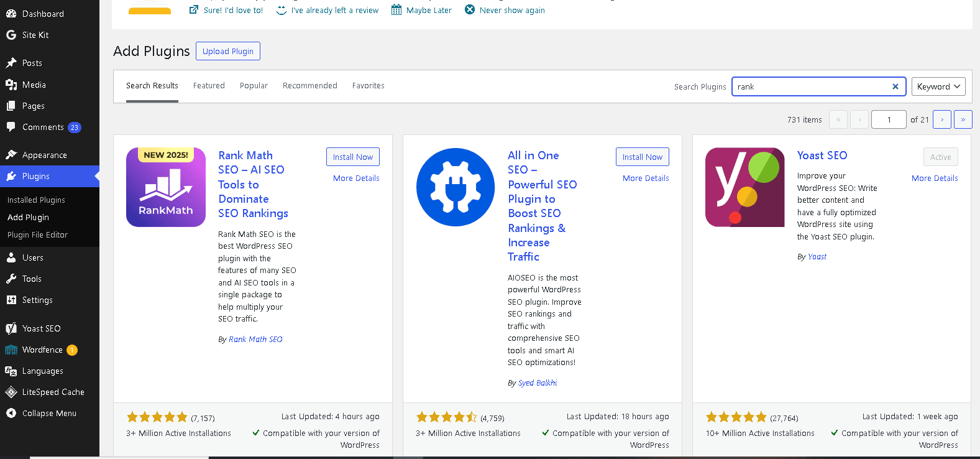Screen dimensions: 980x459
Task: Click the Pages icon in sidebar
Action: point(11,106)
